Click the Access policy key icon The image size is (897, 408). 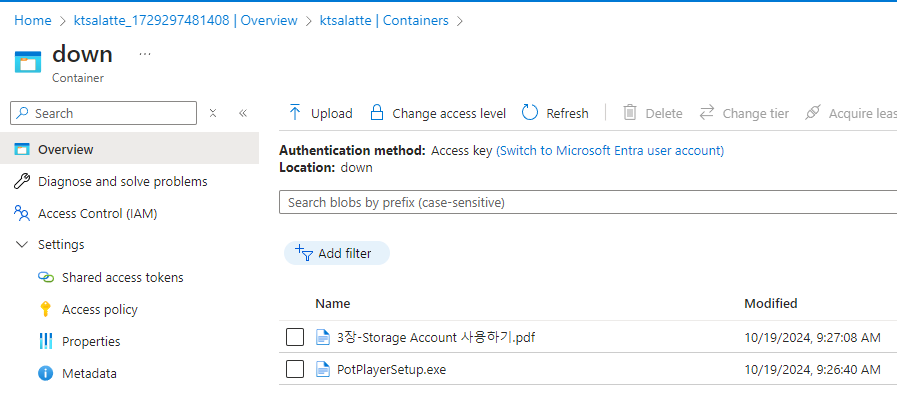pyautogui.click(x=45, y=309)
